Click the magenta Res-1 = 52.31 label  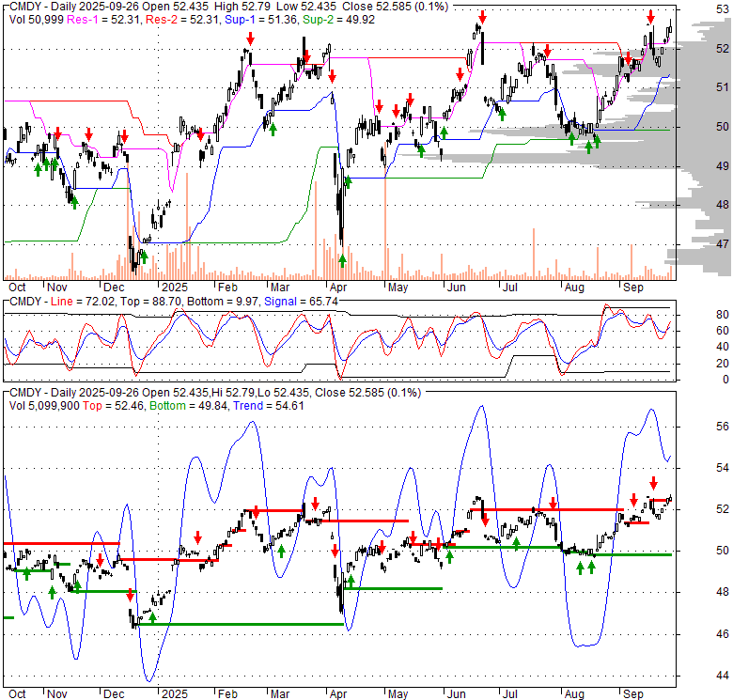tap(103, 20)
